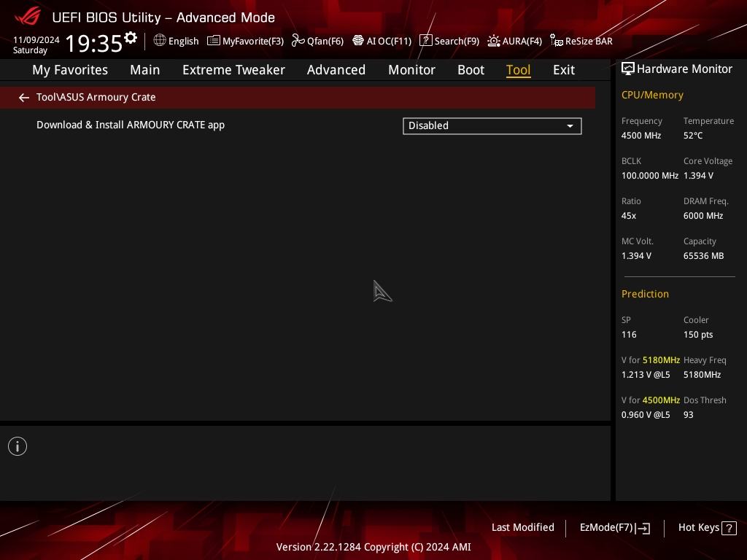This screenshot has width=747, height=560.
Task: Click the info circle icon
Action: (18, 446)
